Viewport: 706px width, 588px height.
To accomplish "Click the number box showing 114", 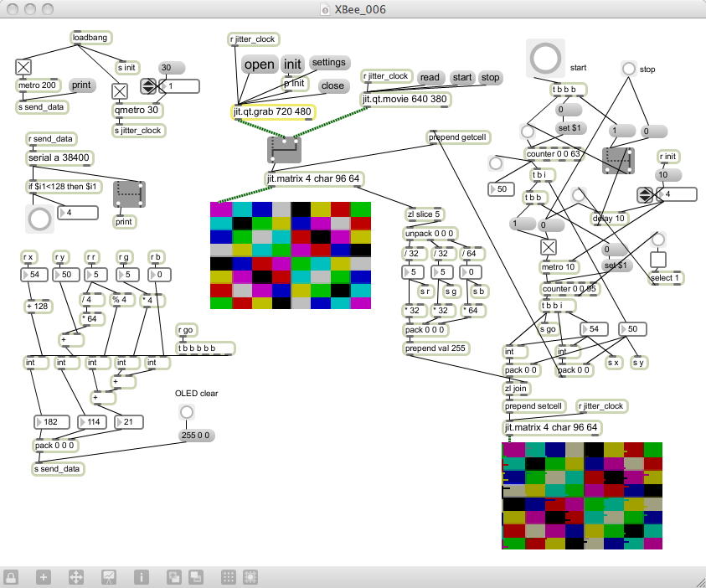I will [93, 422].
